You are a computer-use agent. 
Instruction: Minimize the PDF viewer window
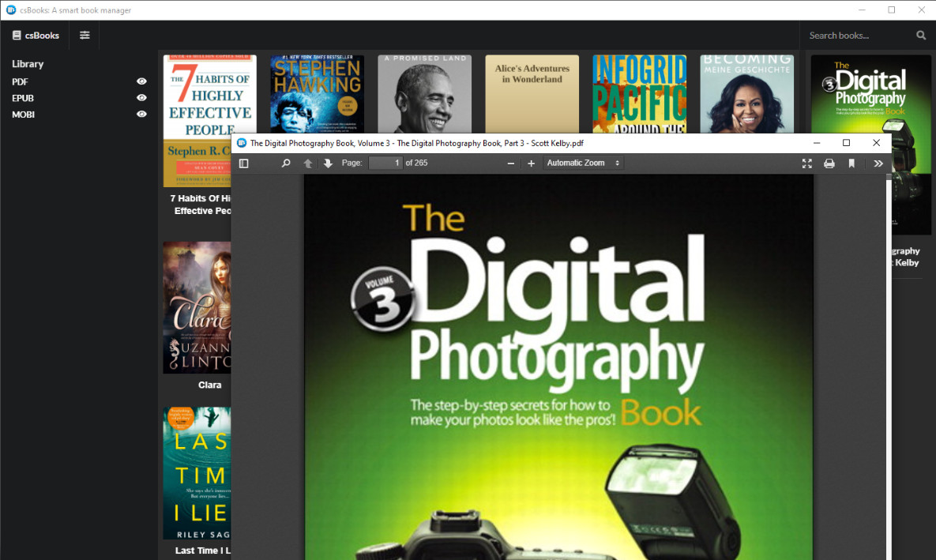(x=817, y=143)
